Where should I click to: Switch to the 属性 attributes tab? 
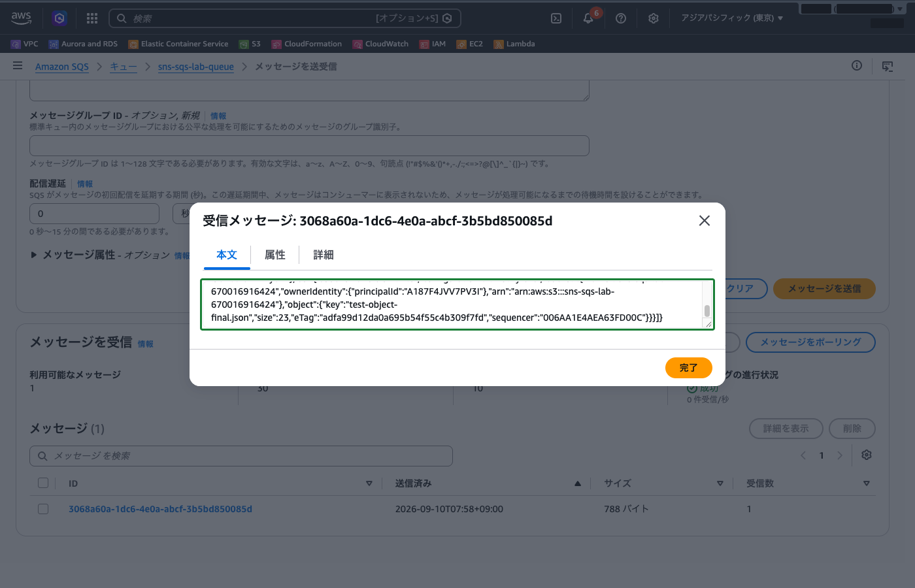pyautogui.click(x=275, y=255)
